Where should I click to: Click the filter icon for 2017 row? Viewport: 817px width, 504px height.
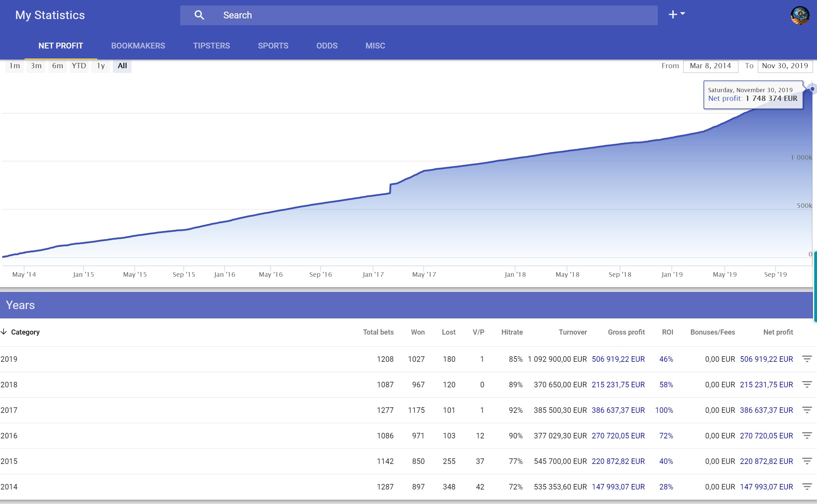807,410
